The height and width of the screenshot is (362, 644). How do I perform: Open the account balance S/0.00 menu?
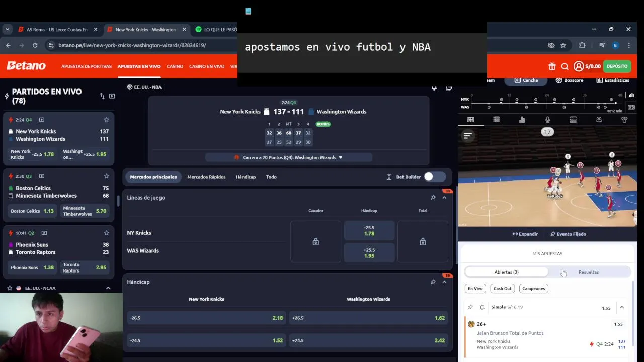pyautogui.click(x=587, y=66)
